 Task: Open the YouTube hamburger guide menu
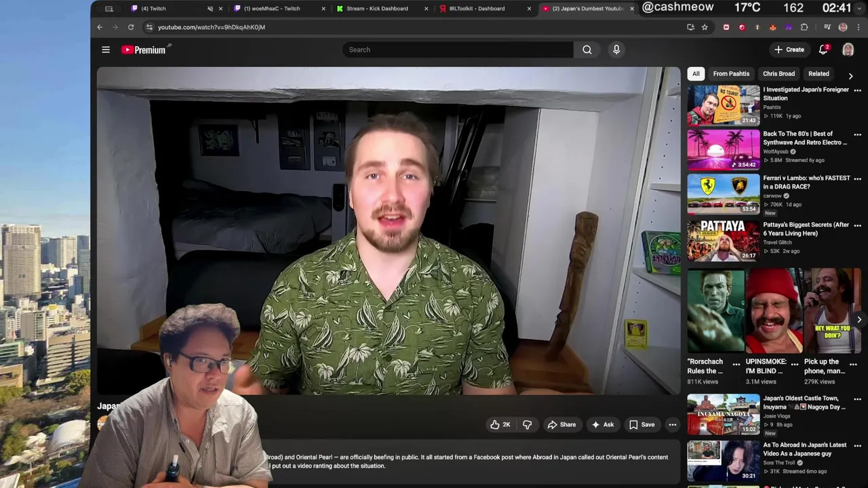(106, 49)
